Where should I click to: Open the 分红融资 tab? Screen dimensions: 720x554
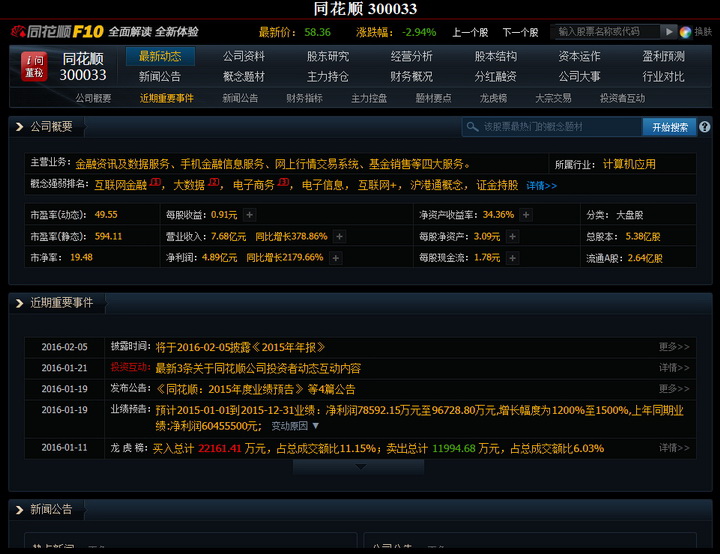[495, 77]
